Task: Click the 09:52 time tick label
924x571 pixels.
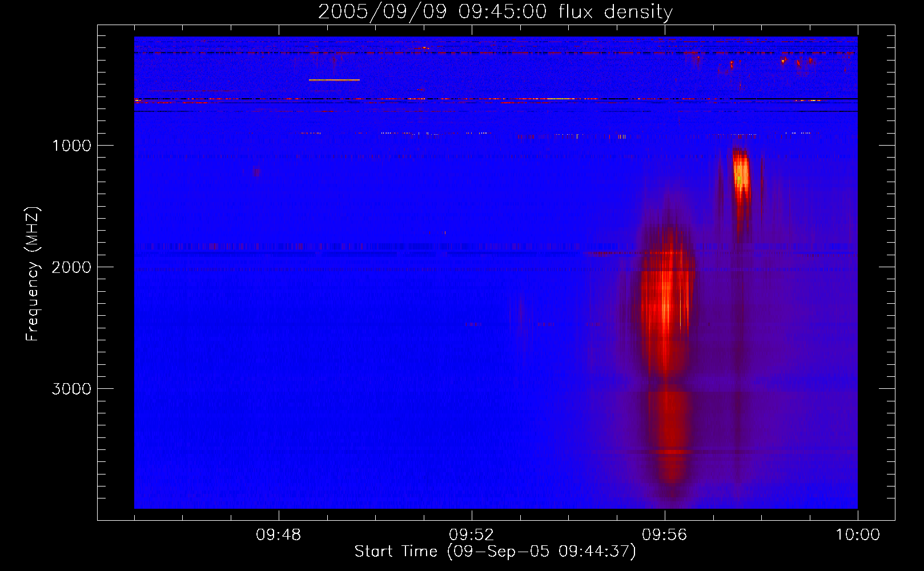Action: tap(472, 535)
